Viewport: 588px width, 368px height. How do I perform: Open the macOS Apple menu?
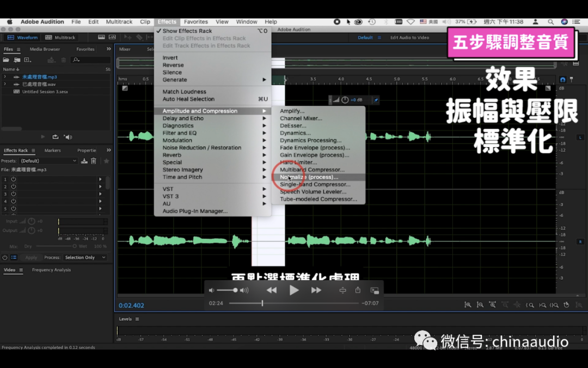coord(9,22)
